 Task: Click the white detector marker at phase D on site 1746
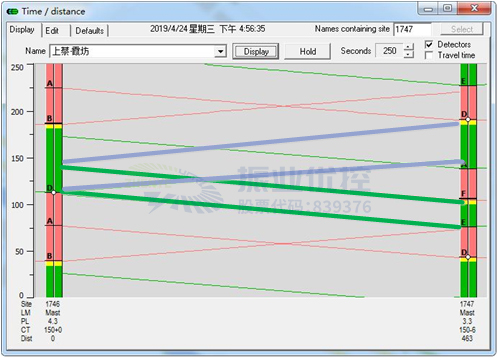click(x=54, y=193)
